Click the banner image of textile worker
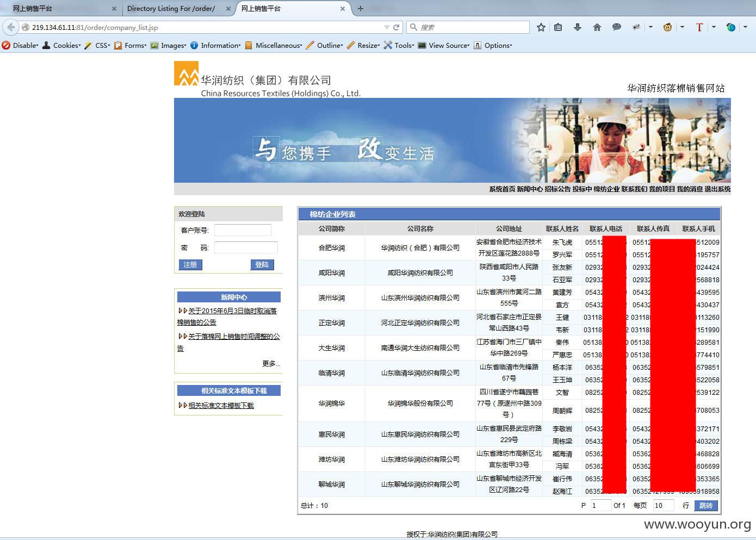This screenshot has height=540, width=756. pos(453,140)
